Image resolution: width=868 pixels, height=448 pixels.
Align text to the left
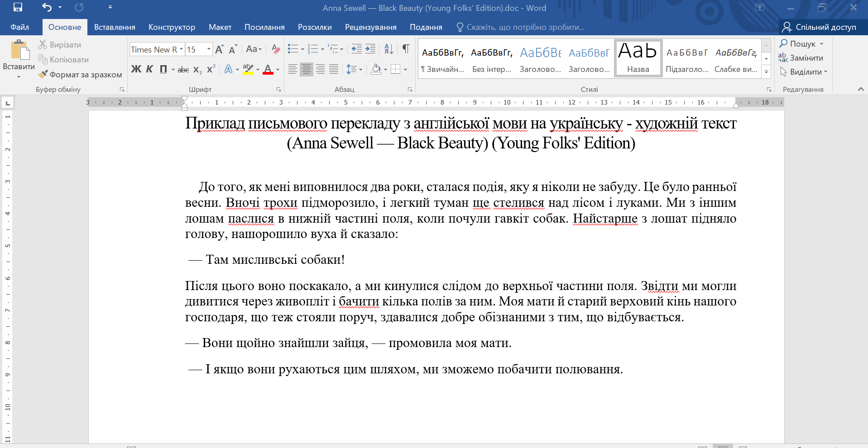pyautogui.click(x=293, y=69)
